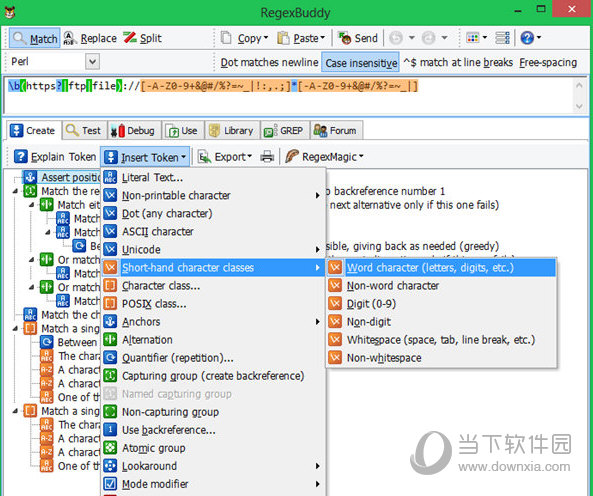
Task: Click the POSIX class icon
Action: coord(110,304)
